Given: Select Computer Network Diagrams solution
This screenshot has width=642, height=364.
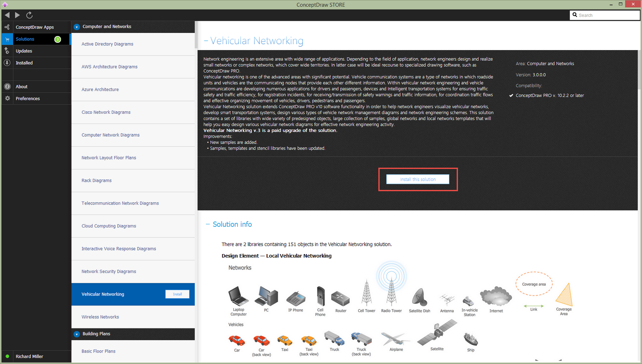Looking at the screenshot, I should (x=133, y=135).
